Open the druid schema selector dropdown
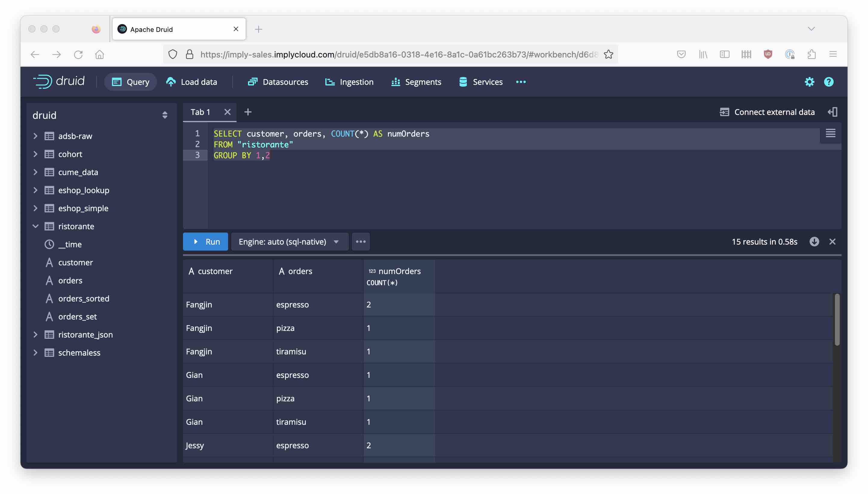868x494 pixels. (165, 115)
